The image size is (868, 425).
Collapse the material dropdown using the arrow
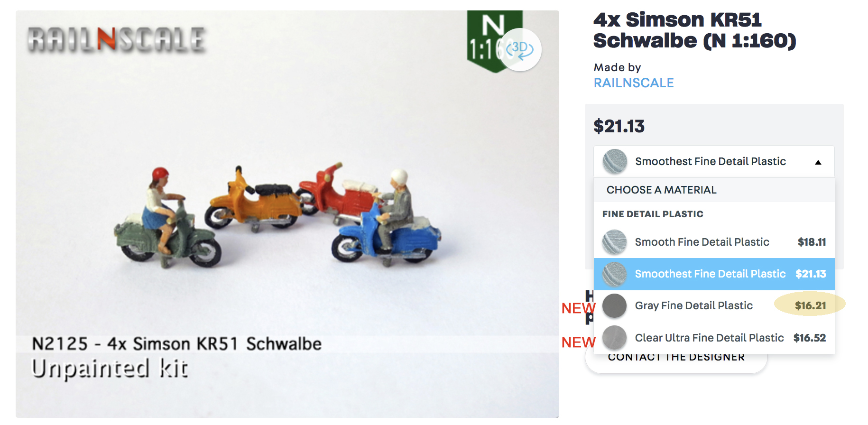click(x=818, y=162)
